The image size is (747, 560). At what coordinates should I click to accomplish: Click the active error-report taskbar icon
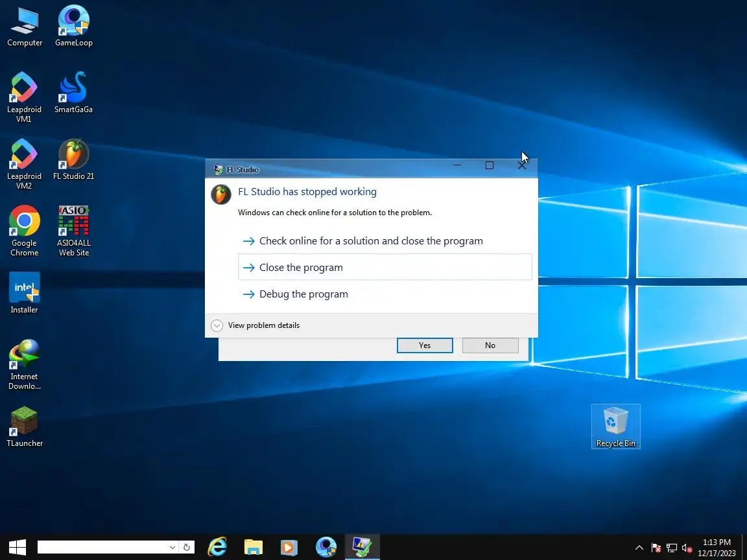(362, 547)
